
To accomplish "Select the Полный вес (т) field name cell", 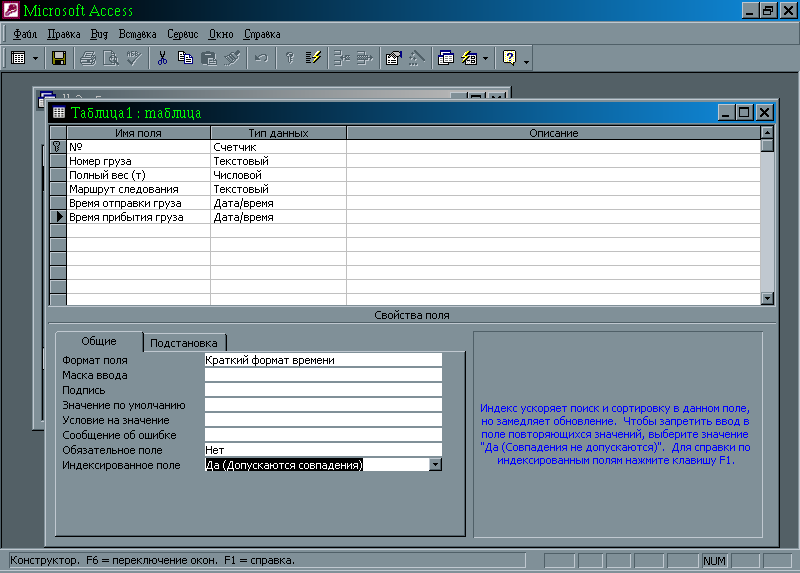I will pyautogui.click(x=138, y=175).
